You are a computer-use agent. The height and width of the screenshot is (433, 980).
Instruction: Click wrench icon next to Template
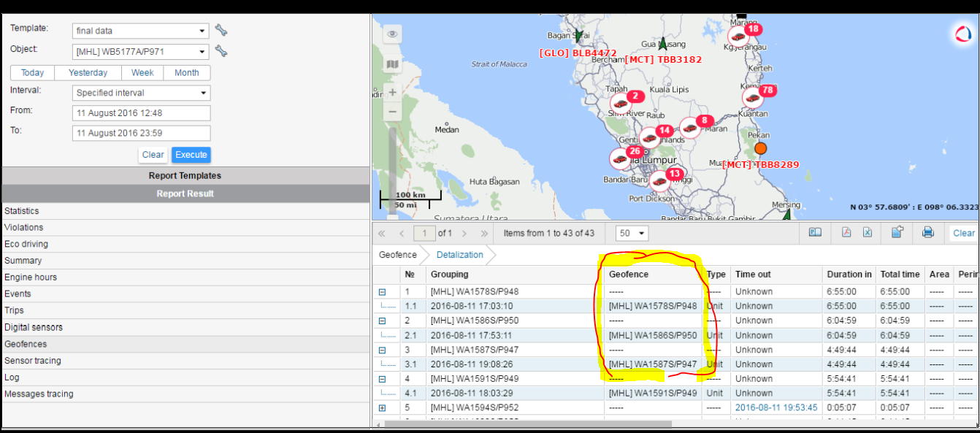tap(221, 31)
